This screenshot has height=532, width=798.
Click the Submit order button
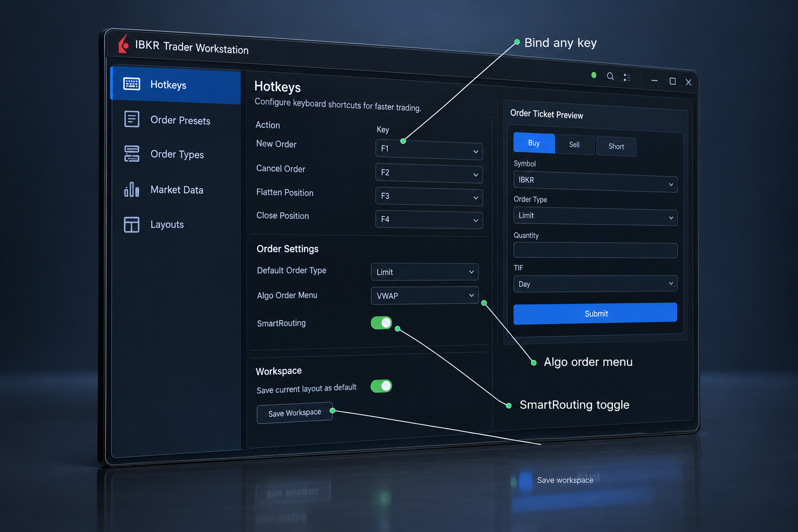pyautogui.click(x=595, y=314)
